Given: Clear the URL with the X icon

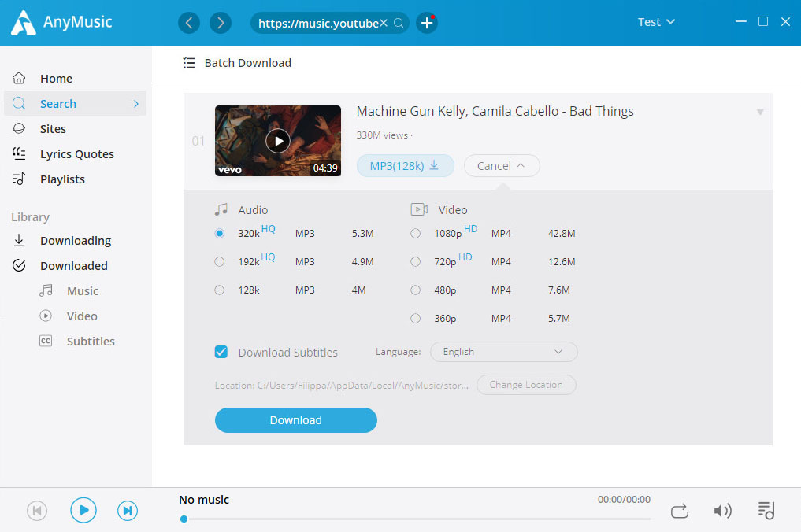Looking at the screenshot, I should tap(383, 23).
